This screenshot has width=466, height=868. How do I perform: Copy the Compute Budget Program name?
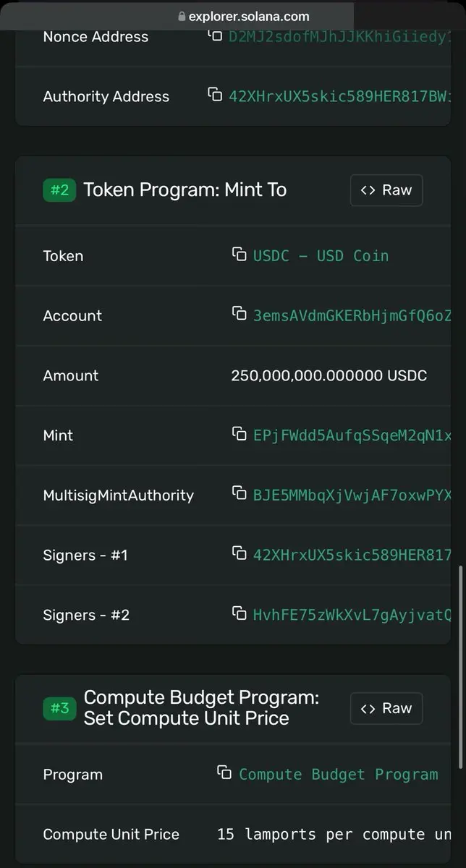click(224, 773)
